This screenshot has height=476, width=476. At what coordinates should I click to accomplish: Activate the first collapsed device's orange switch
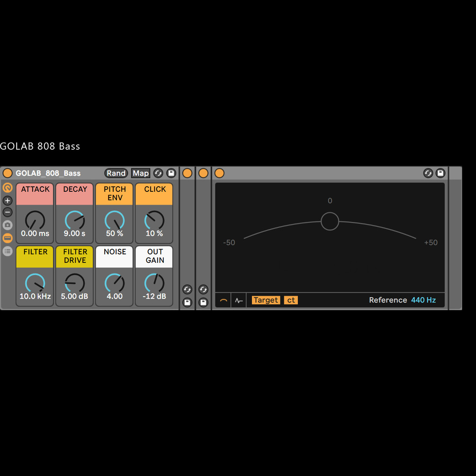(x=188, y=173)
